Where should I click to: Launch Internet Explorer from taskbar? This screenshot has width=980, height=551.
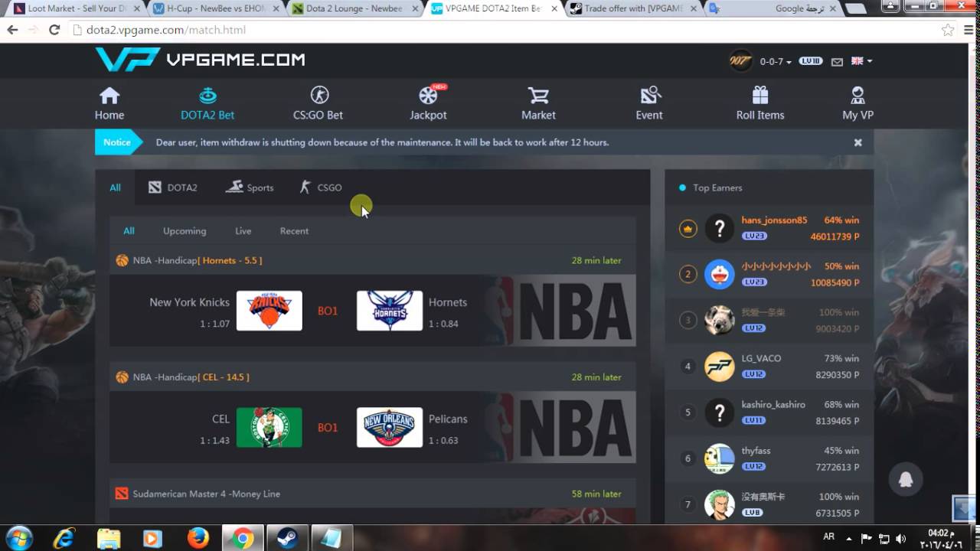pos(64,538)
